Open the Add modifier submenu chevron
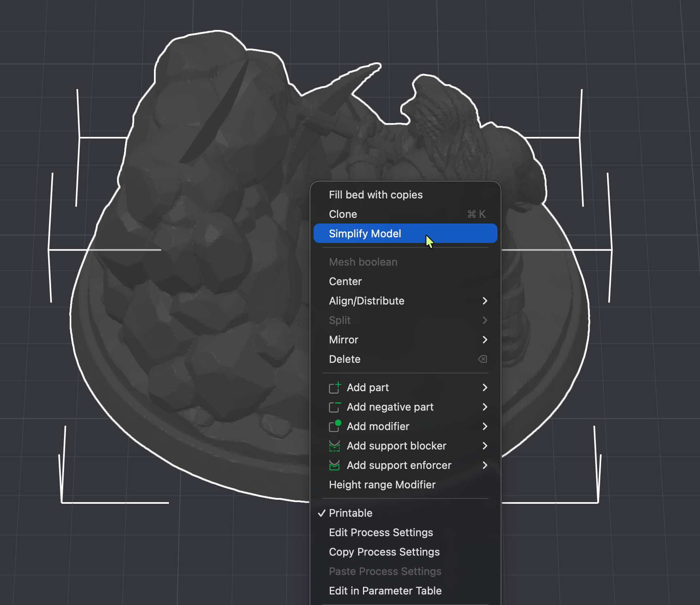Image resolution: width=700 pixels, height=605 pixels. [x=484, y=426]
